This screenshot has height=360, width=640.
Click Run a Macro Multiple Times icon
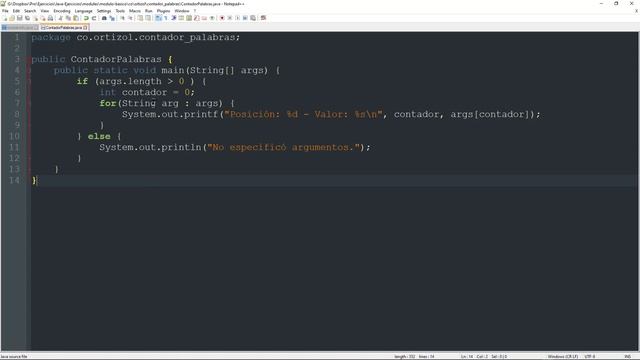245,18
